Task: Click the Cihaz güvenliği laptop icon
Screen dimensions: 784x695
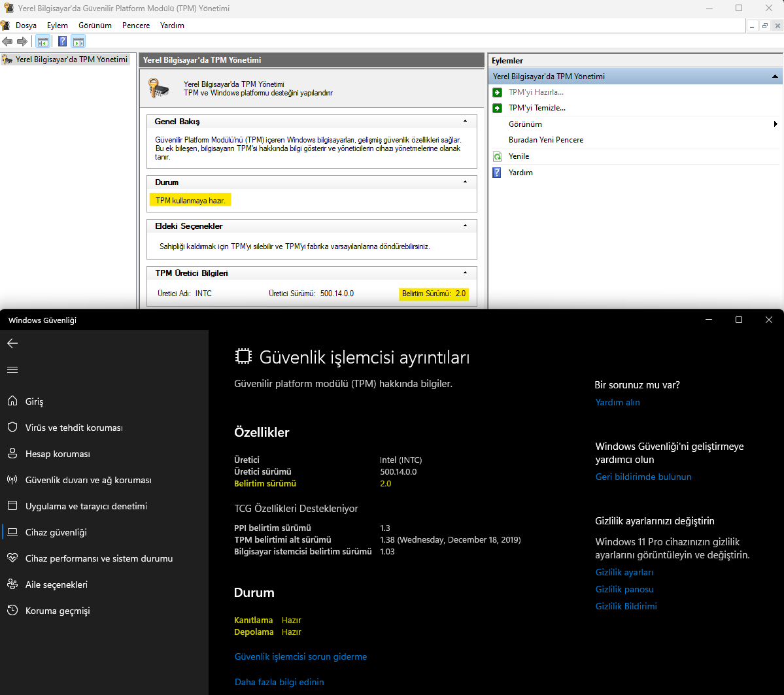Action: coord(12,532)
